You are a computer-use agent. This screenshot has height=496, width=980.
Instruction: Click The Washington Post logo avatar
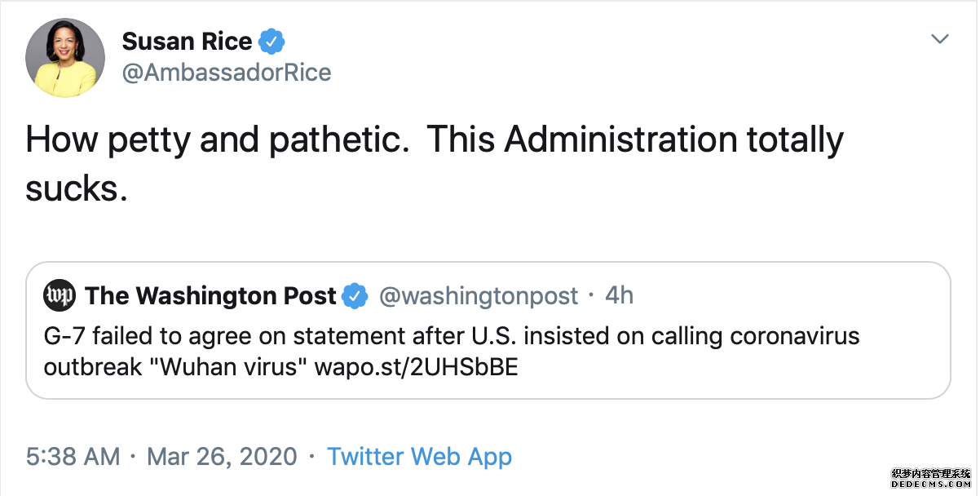[x=60, y=295]
